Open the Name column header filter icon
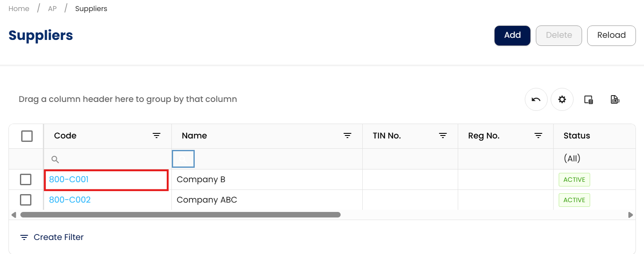Image resolution: width=644 pixels, height=254 pixels. pyautogui.click(x=347, y=136)
